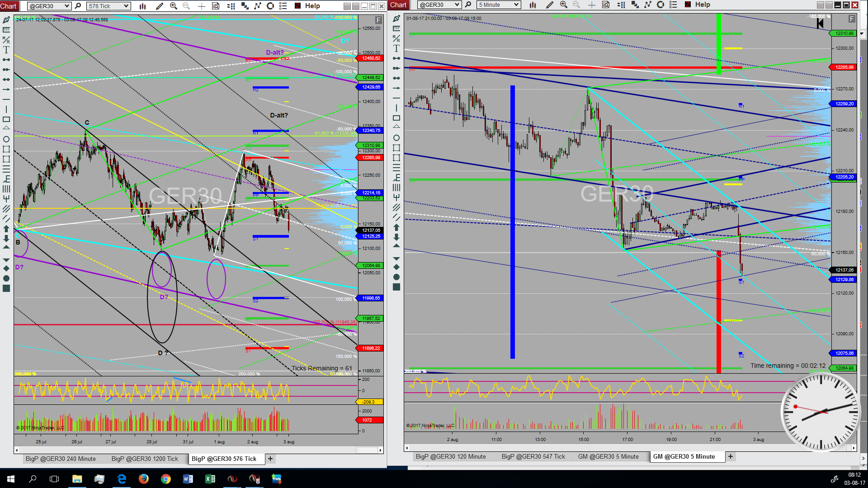Viewport: 868px width, 488px height.
Task: Zoom in on the left GER30 chart
Action: pos(174,6)
